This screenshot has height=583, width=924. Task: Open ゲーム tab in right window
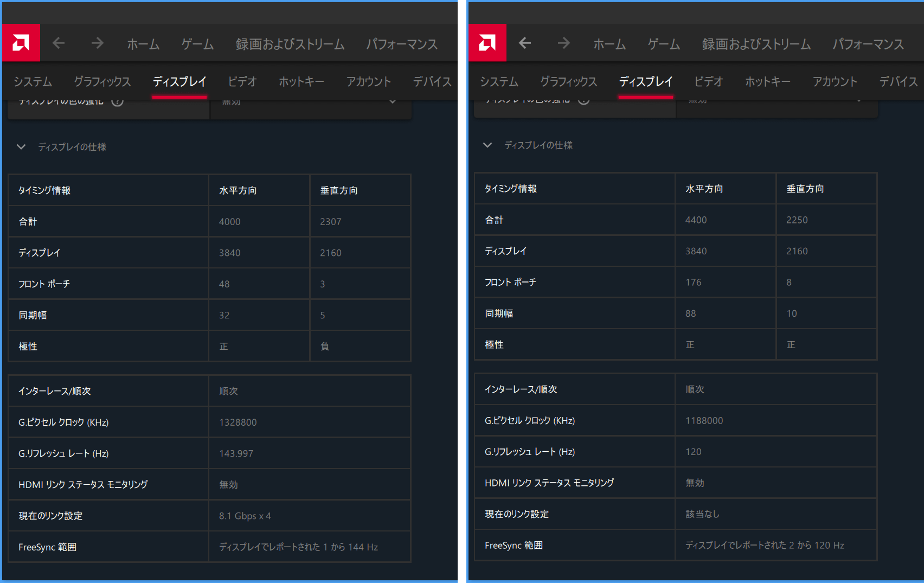664,44
